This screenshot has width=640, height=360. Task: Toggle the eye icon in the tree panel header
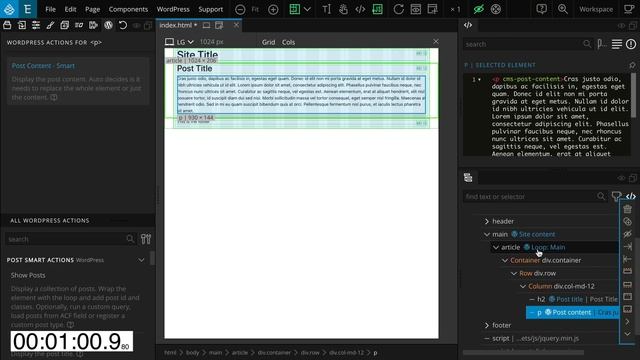coord(621,178)
